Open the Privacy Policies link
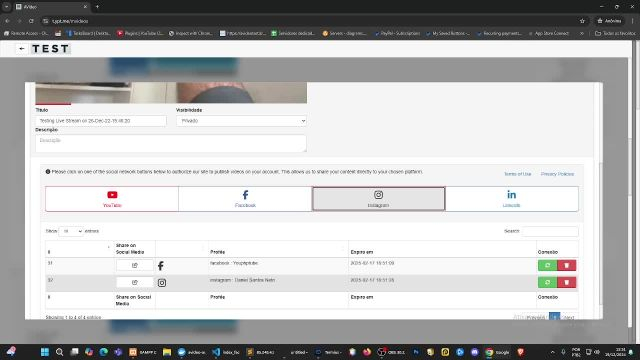640x360 pixels. tap(557, 174)
